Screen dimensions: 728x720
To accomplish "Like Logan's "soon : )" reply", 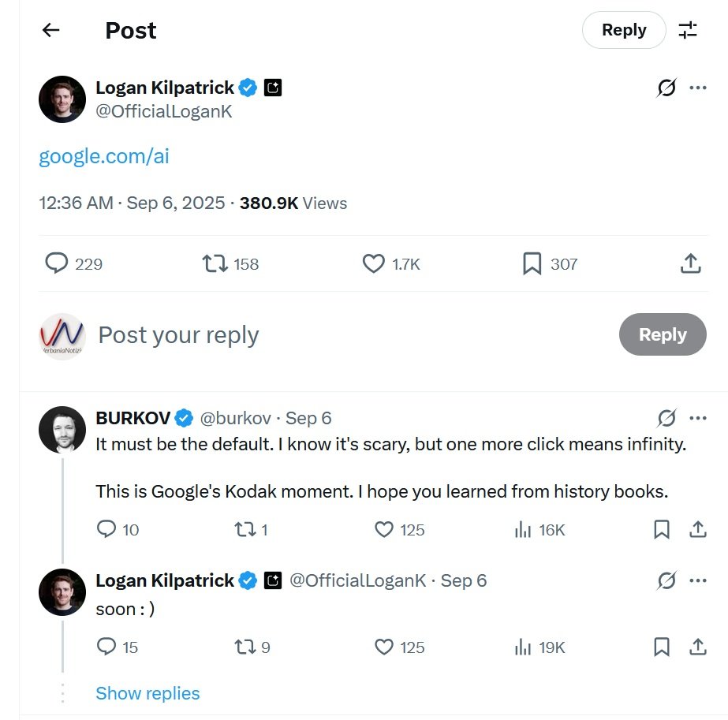I will pos(384,647).
